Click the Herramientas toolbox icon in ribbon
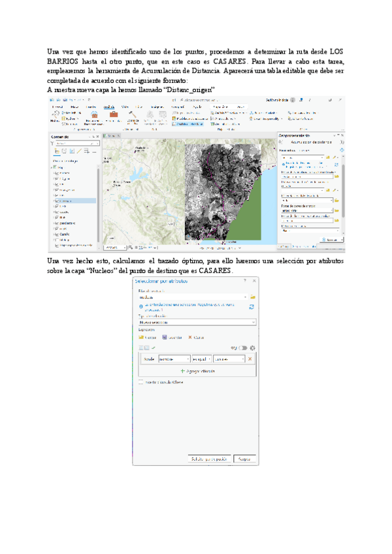The height and width of the screenshot is (554, 392). [114, 115]
